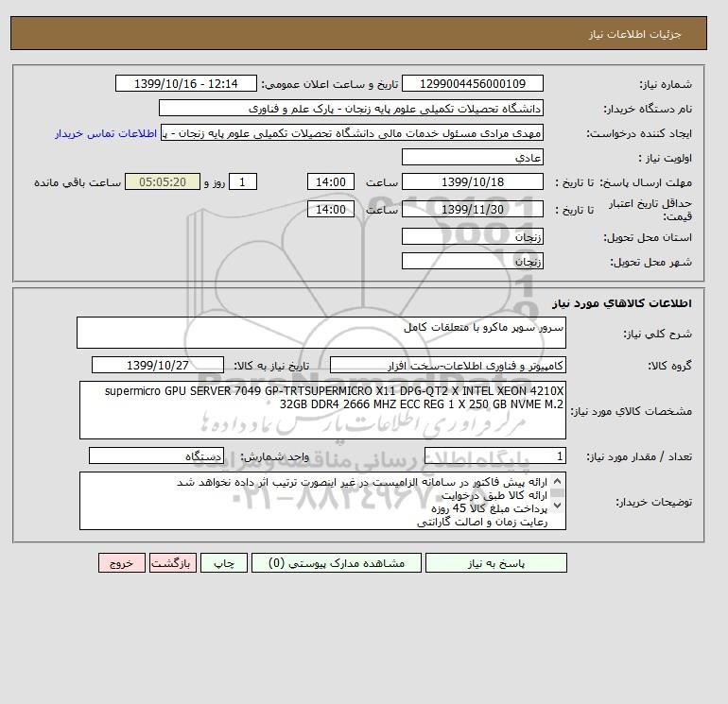Viewport: 728px width, 704px height.
Task: Click the بازگشت back button
Action: [x=173, y=563]
